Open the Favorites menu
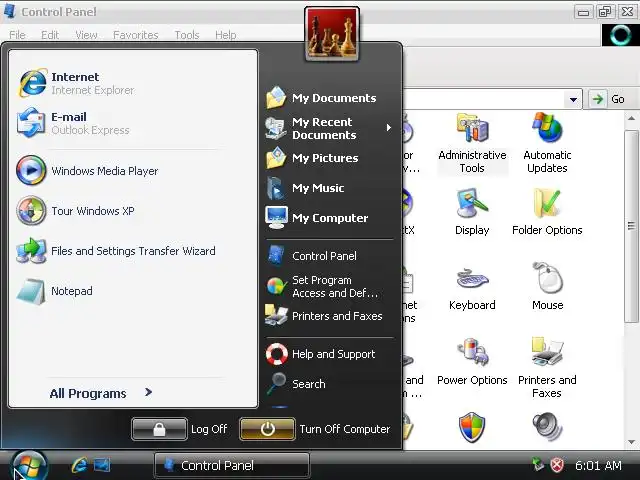 tap(136, 35)
